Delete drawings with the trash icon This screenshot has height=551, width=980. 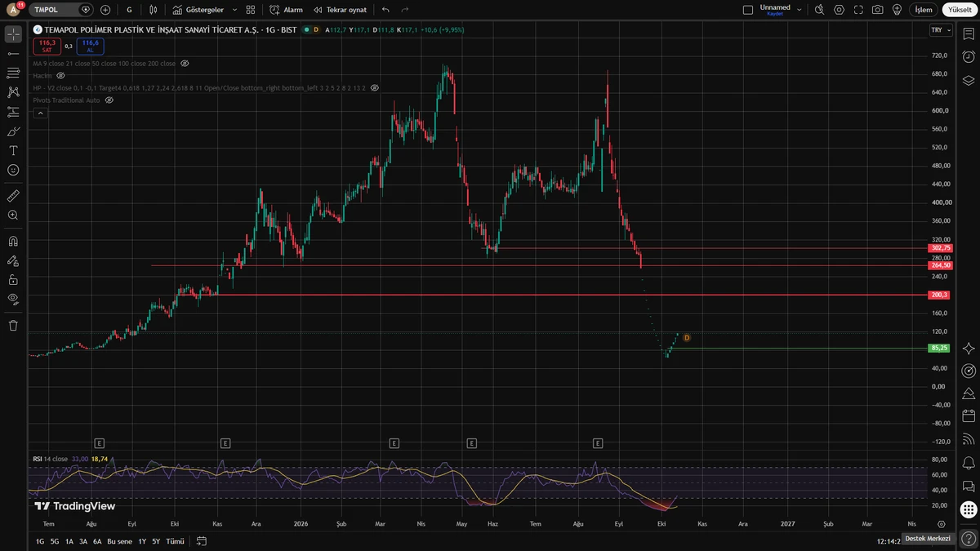(13, 325)
